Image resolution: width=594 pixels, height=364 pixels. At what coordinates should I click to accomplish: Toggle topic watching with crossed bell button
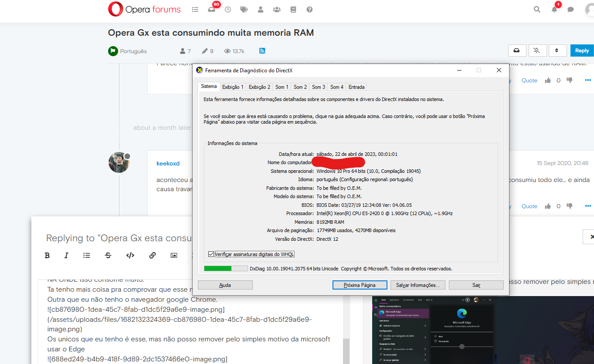click(x=537, y=51)
